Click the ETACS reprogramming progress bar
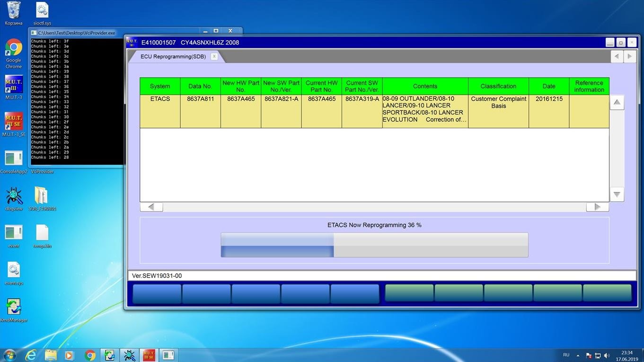Viewport: 644px width, 362px height. coord(374,245)
